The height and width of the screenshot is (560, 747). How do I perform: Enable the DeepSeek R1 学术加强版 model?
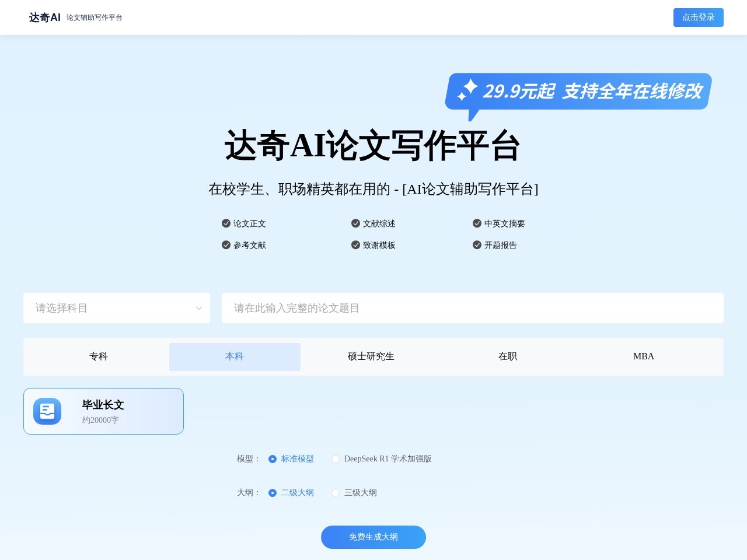[x=336, y=459]
